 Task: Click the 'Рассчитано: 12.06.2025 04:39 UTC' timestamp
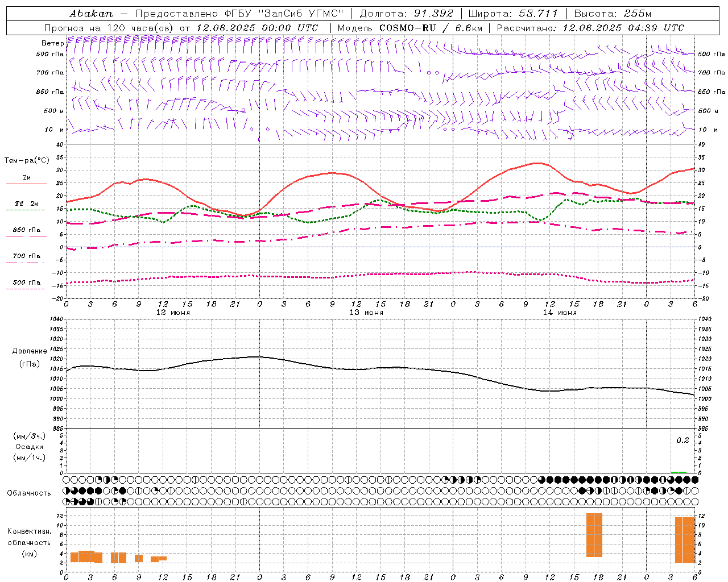pyautogui.click(x=590, y=28)
